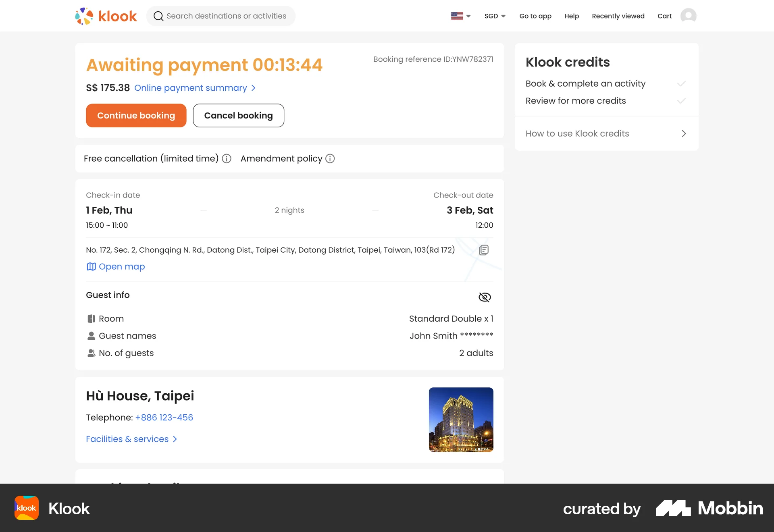Viewport: 774px width, 532px height.
Task: Open the user profile avatar
Action: click(688, 16)
